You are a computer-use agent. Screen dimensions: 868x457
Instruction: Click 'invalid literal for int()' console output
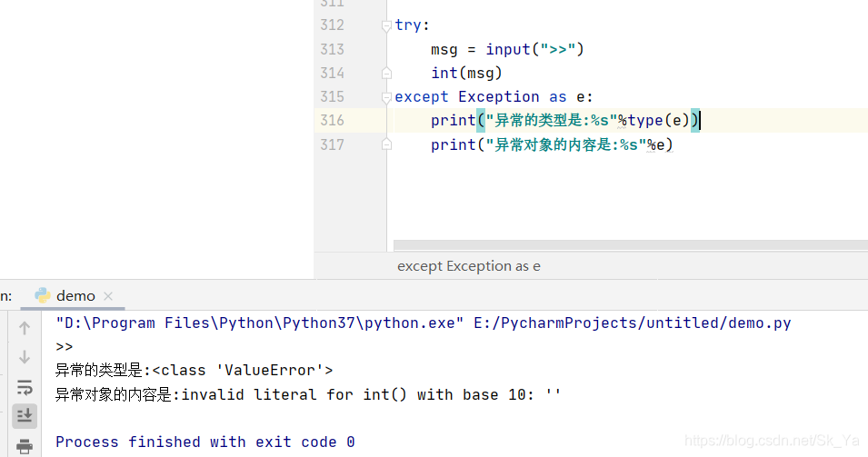click(294, 394)
